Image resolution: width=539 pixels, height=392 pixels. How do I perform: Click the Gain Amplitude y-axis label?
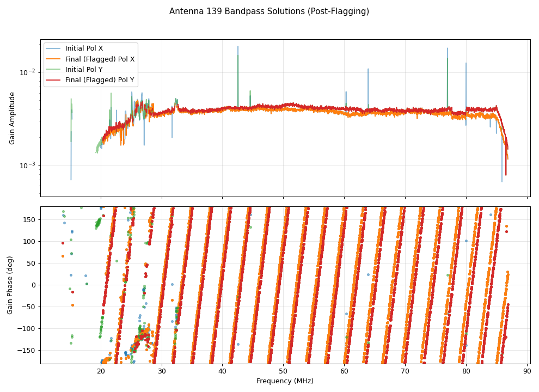click(x=12, y=118)
